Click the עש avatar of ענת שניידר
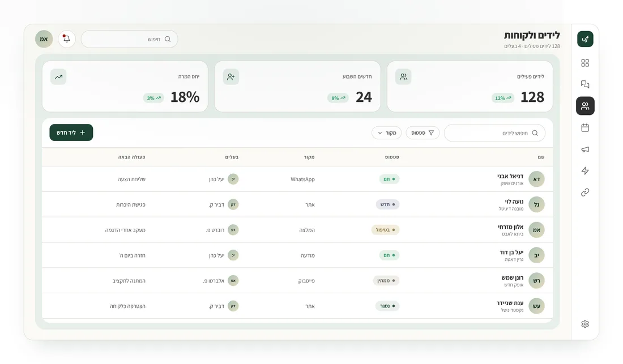 [x=536, y=306]
